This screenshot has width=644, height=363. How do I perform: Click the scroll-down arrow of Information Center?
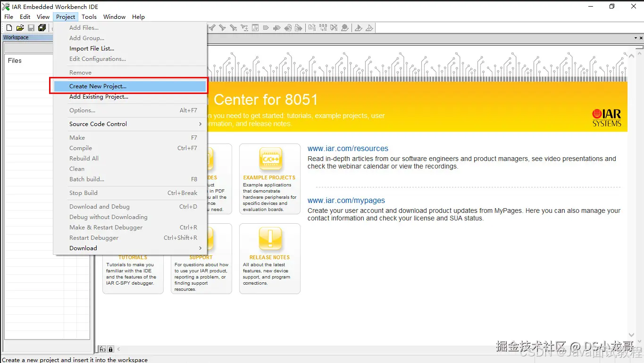(x=632, y=335)
